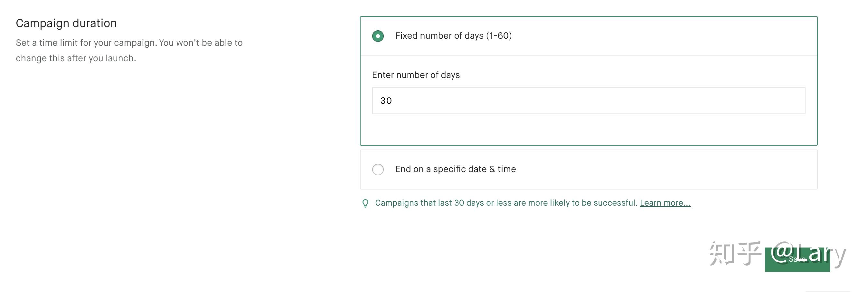The image size is (868, 292).
Task: Click blank area right of the Fixed-days option
Action: [674, 36]
